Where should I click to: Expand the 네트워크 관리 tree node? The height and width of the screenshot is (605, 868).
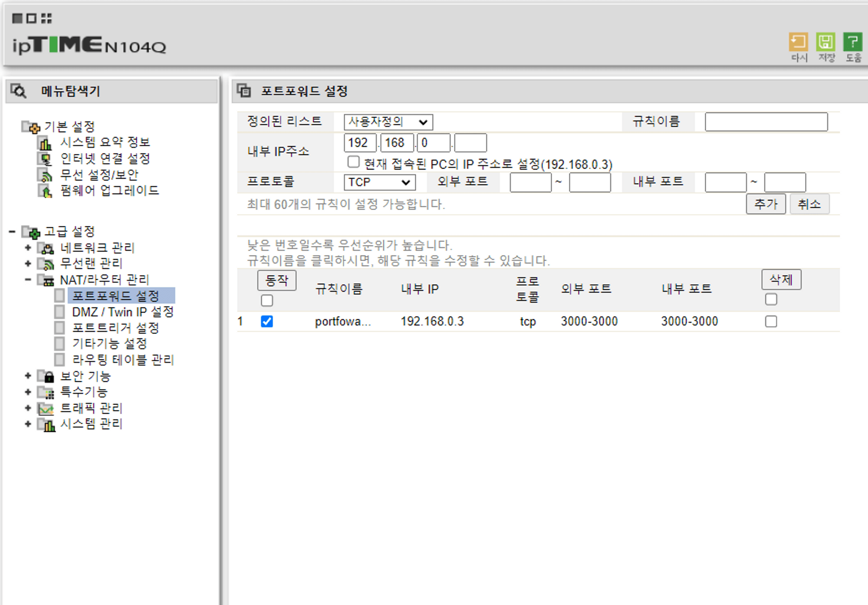[x=28, y=248]
